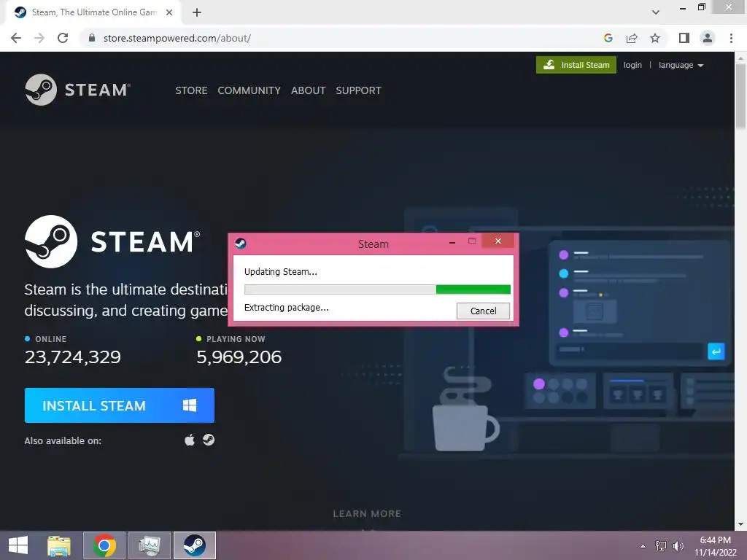The height and width of the screenshot is (560, 747).
Task: Bookmark this page with the star
Action: pyautogui.click(x=655, y=38)
